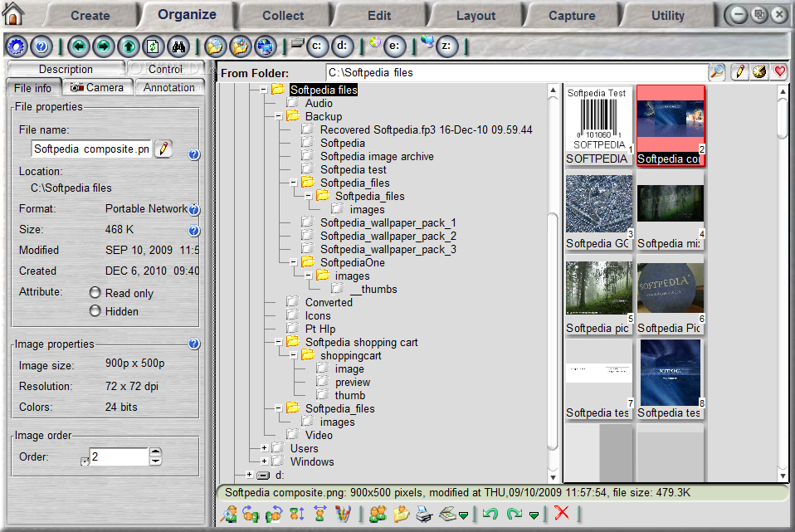The image size is (795, 532).
Task: Redo with the green right curved arrow
Action: click(515, 515)
